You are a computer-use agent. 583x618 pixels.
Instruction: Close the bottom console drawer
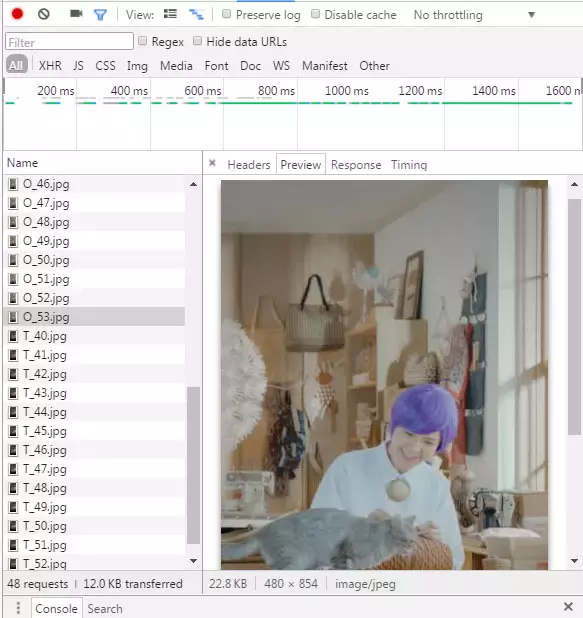pyautogui.click(x=568, y=606)
